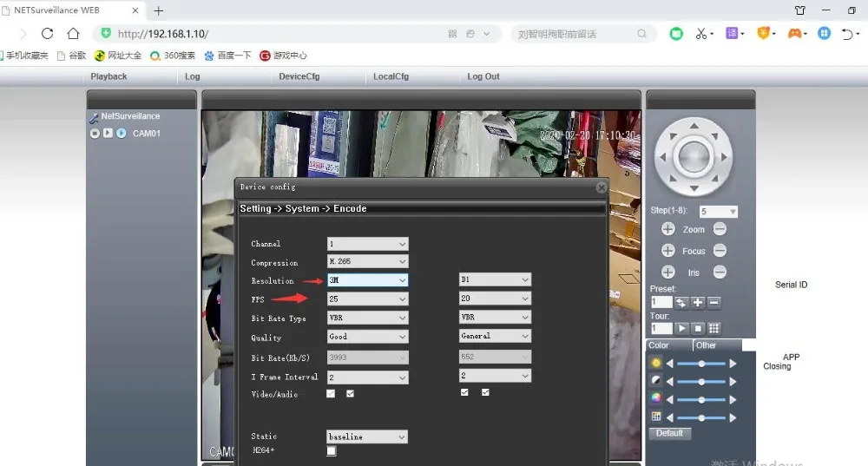Play CAM01 main stream icon
Viewport: 868px width, 466px height.
click(x=108, y=134)
